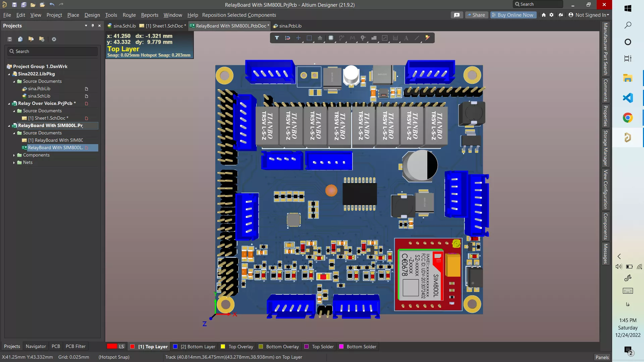644x362 pixels.
Task: Switch to sina.PcbLib document tab
Action: coord(287,26)
